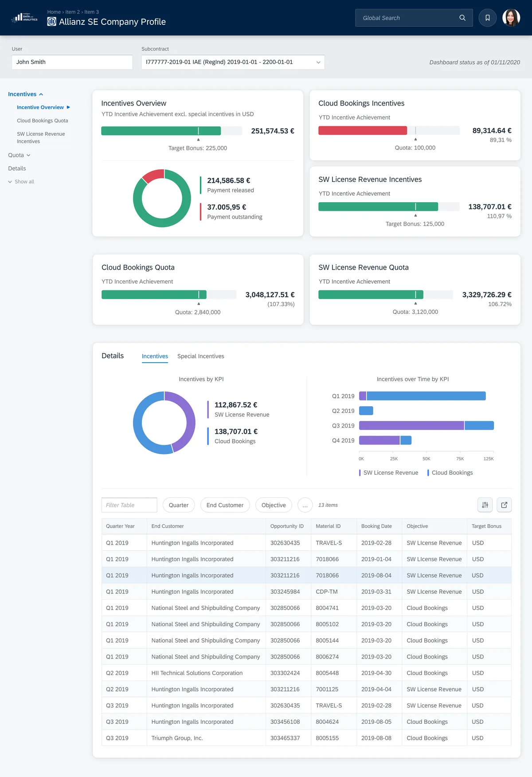Sort by Material ID column header
Image resolution: width=532 pixels, height=777 pixels.
(334, 526)
